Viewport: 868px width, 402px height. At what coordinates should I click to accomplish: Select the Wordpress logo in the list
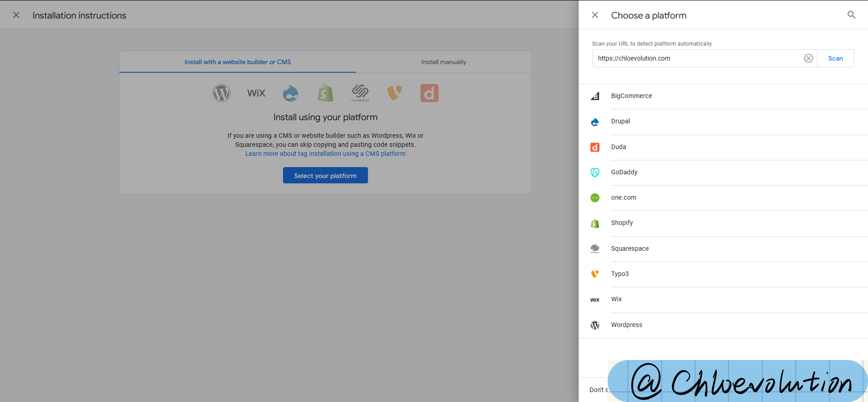(595, 325)
